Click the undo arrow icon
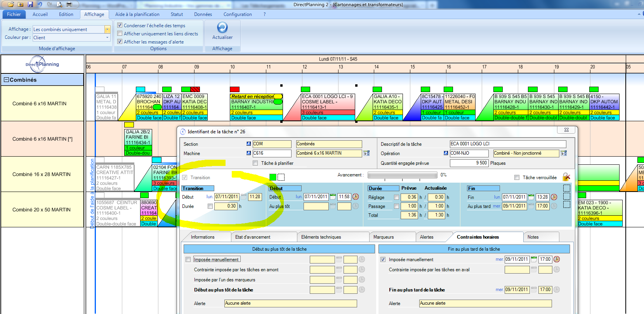 point(40,4)
